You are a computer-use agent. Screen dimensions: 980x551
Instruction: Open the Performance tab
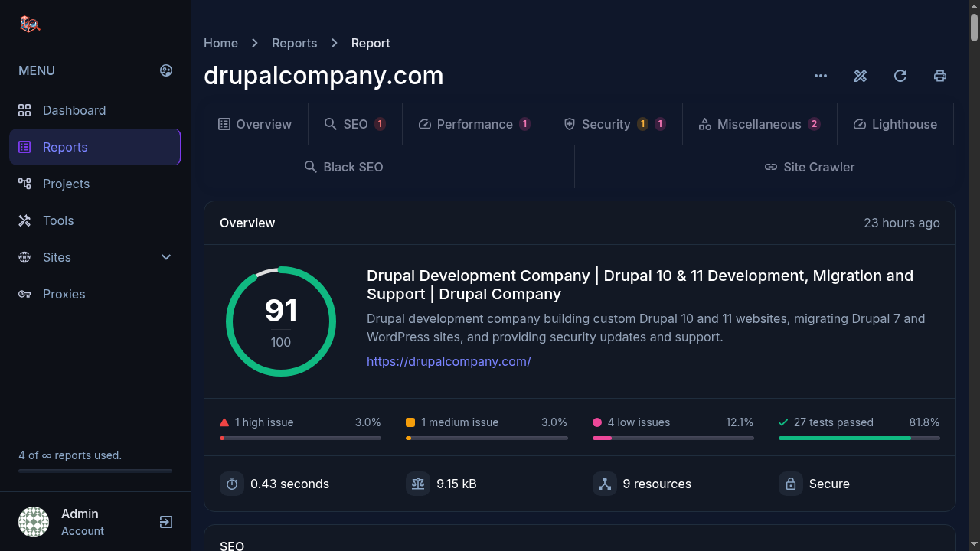pos(475,124)
